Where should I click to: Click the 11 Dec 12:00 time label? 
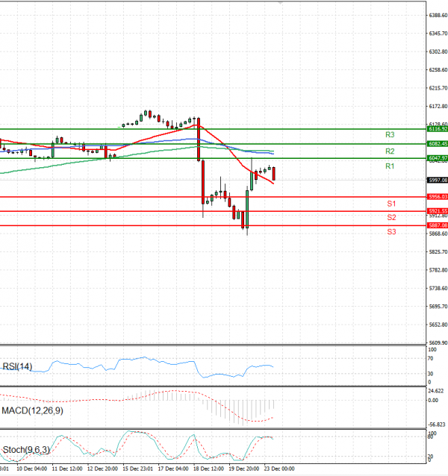(67, 469)
